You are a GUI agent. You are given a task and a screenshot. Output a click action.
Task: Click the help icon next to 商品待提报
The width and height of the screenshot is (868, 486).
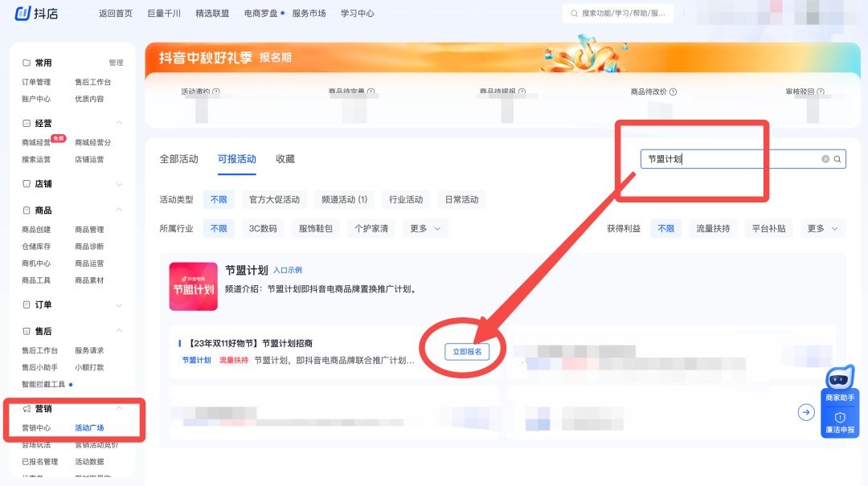522,92
